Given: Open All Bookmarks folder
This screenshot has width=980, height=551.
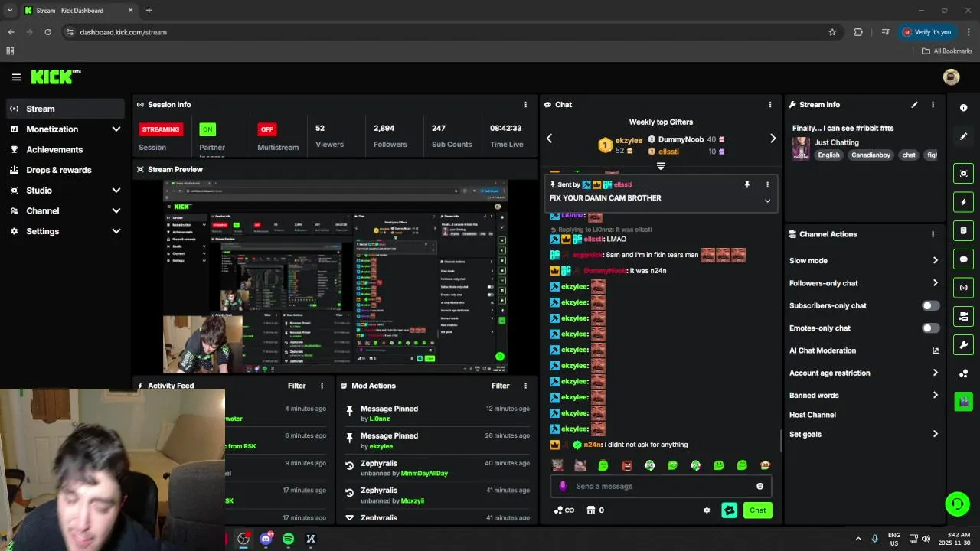Looking at the screenshot, I should click(x=947, y=51).
